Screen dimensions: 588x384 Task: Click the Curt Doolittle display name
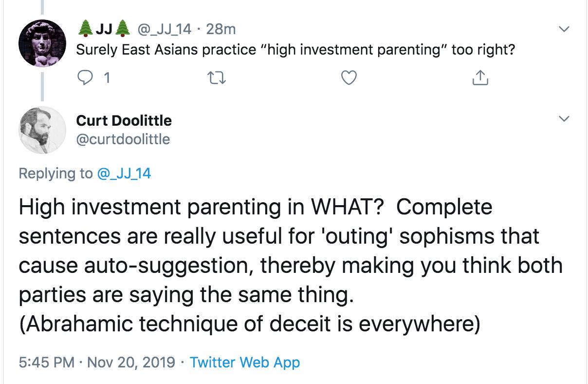124,120
